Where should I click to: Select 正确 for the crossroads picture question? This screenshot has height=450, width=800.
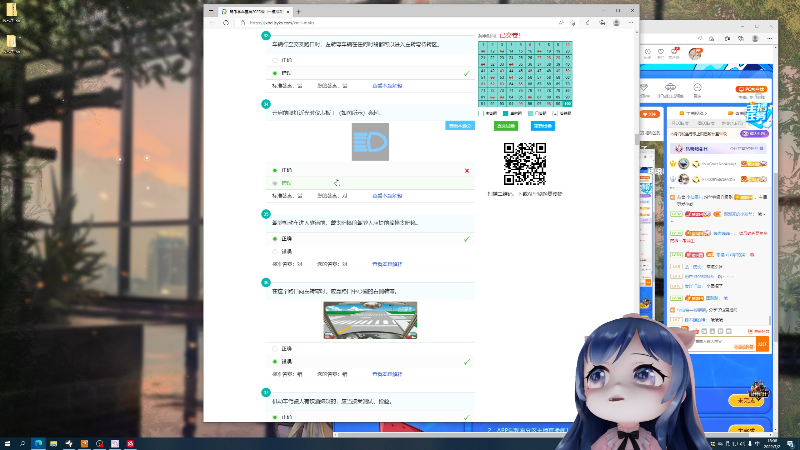275,349
